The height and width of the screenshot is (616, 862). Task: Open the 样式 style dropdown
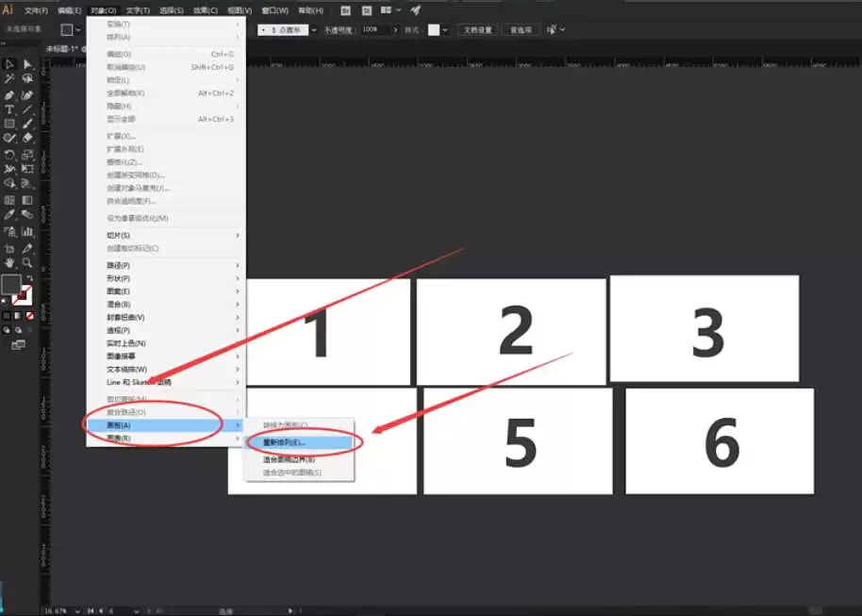(x=444, y=30)
